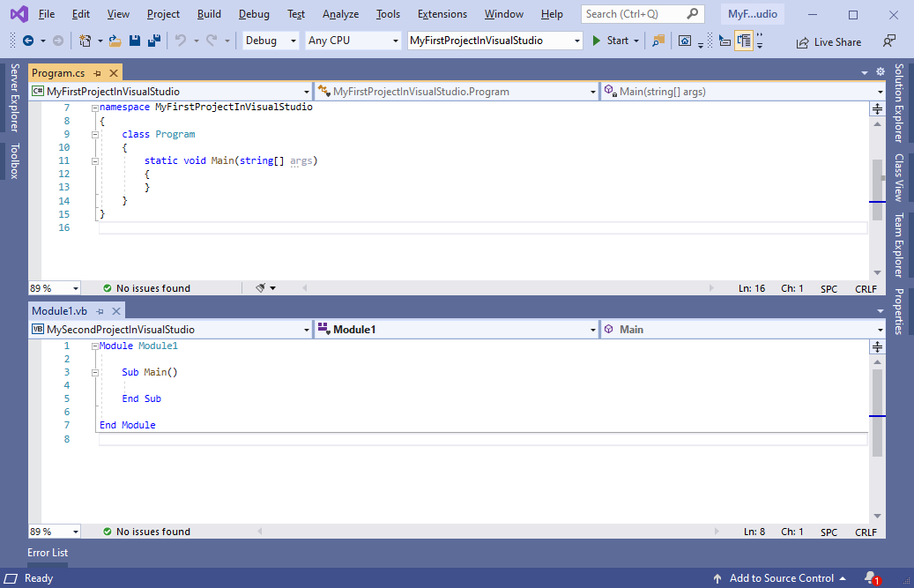Click the code cleanup broom icon
Viewport: 914px width, 588px height.
pos(261,288)
